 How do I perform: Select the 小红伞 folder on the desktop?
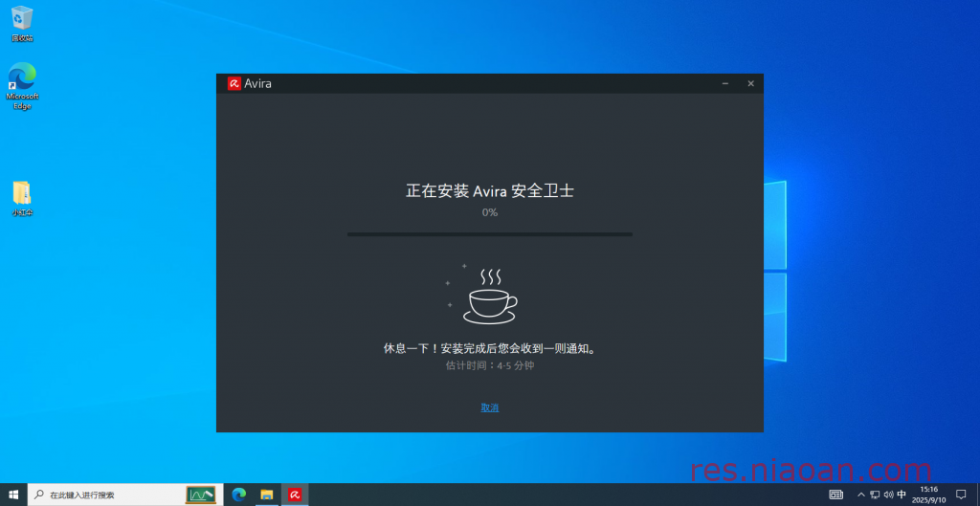click(22, 198)
